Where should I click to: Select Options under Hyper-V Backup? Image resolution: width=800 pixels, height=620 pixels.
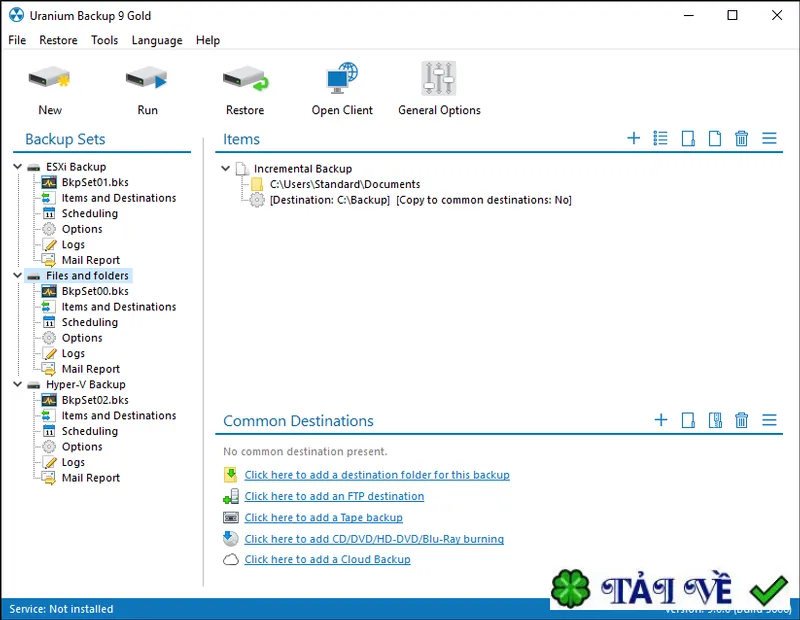pos(82,446)
